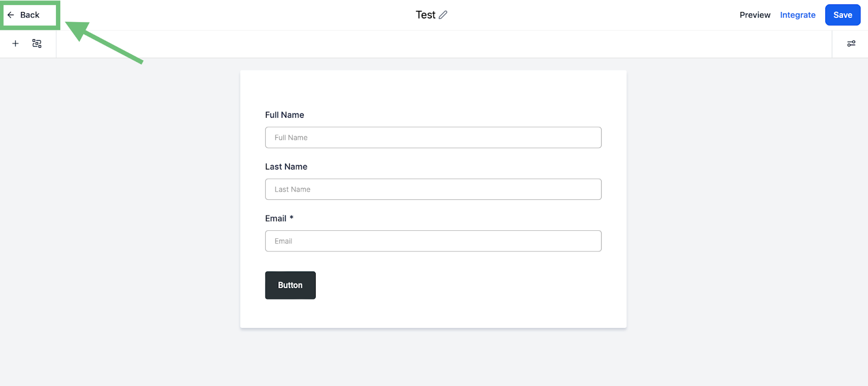The height and width of the screenshot is (386, 868).
Task: Open the Preview view
Action: point(755,15)
